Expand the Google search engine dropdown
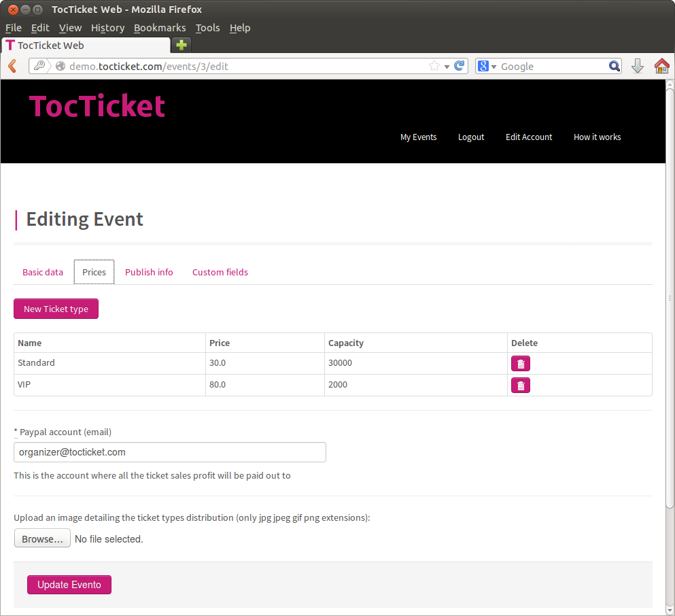Viewport: 675px width, 616px height. point(487,67)
